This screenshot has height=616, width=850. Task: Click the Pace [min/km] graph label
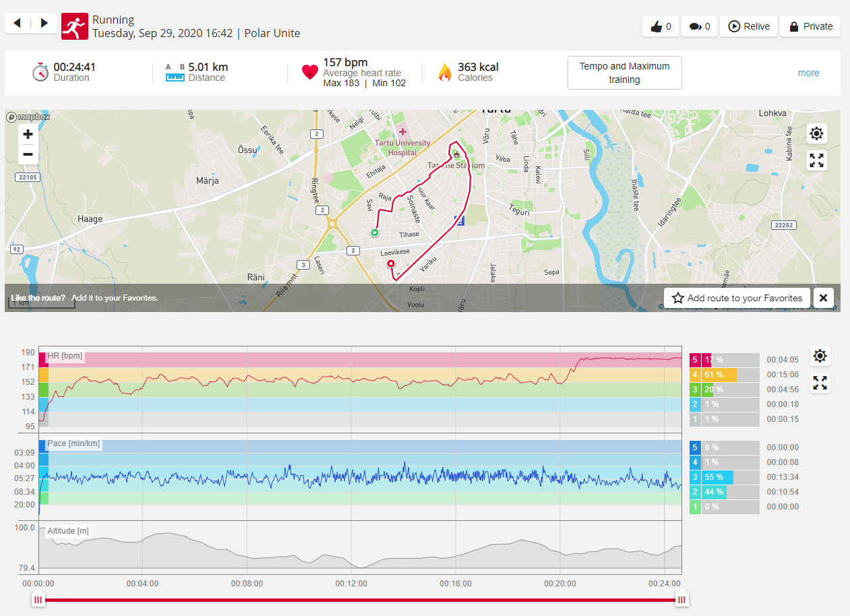click(73, 443)
